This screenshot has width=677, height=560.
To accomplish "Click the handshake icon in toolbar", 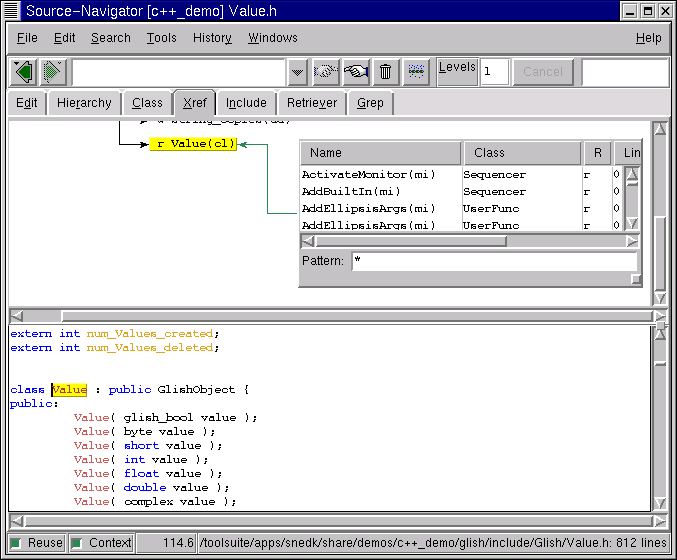I will click(x=326, y=72).
